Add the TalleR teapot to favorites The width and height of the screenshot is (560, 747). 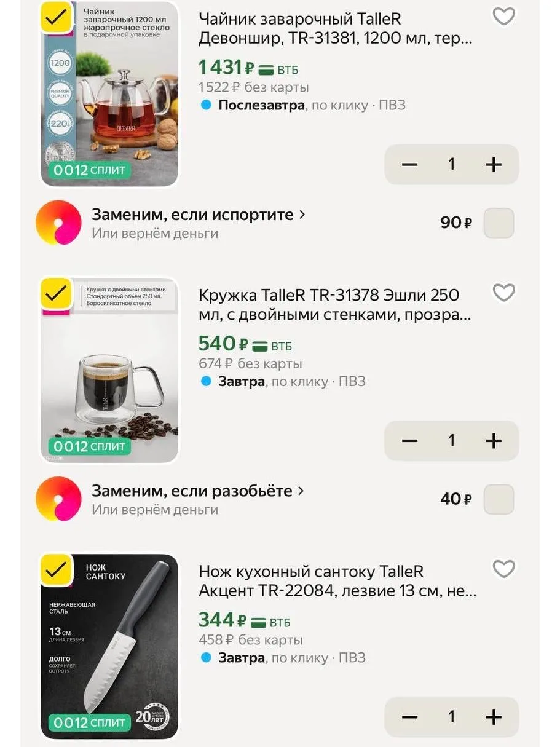tap(504, 16)
